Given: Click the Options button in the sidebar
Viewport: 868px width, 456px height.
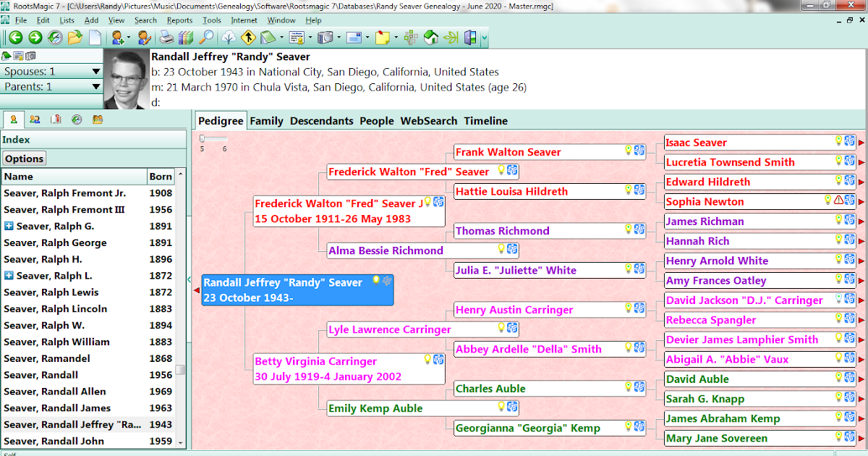Looking at the screenshot, I should coord(24,158).
